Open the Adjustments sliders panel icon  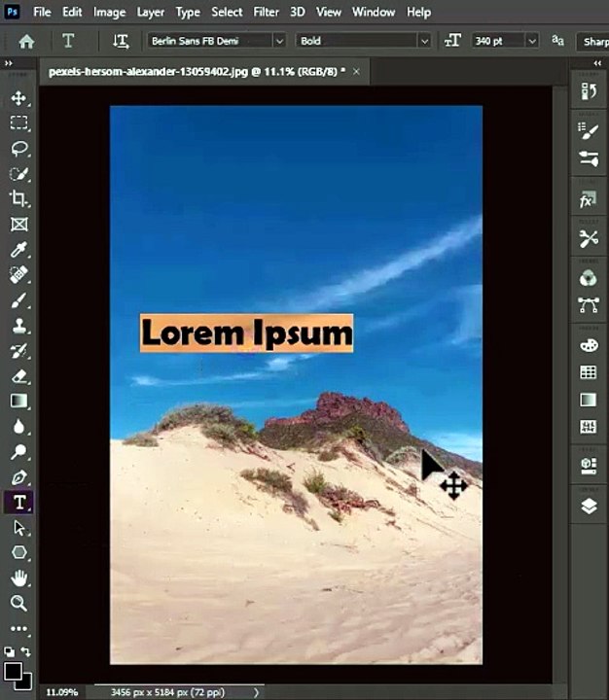click(x=589, y=158)
